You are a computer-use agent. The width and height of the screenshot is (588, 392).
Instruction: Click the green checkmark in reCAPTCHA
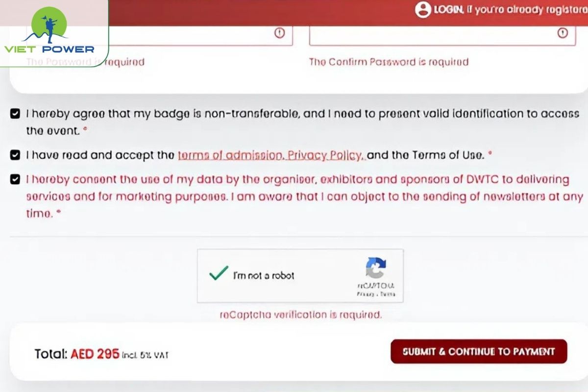[x=219, y=273]
